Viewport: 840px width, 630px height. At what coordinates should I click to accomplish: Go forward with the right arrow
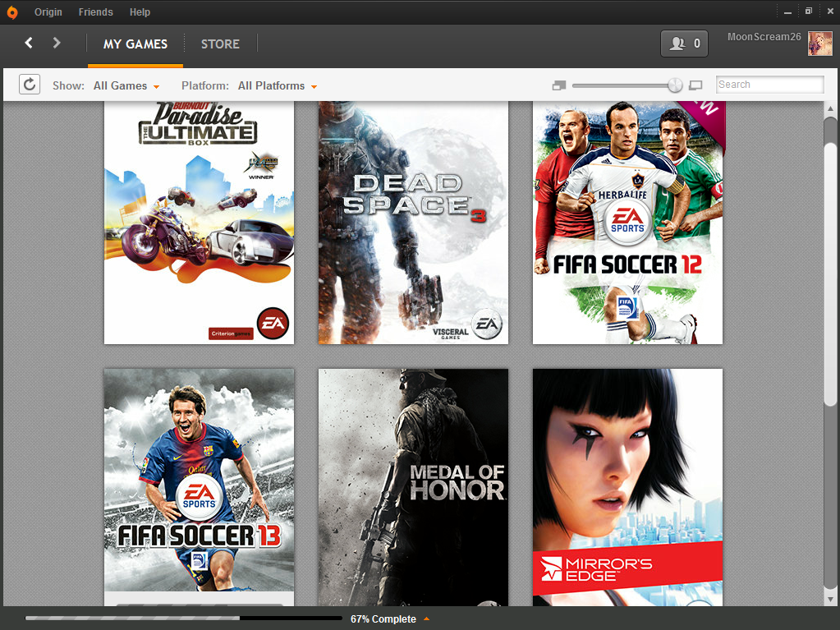click(57, 43)
